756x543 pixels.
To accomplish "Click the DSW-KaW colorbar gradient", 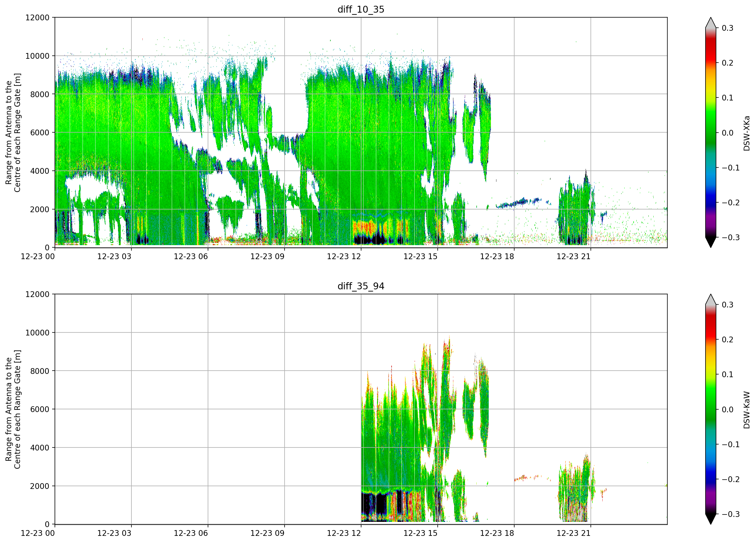I will point(711,409).
